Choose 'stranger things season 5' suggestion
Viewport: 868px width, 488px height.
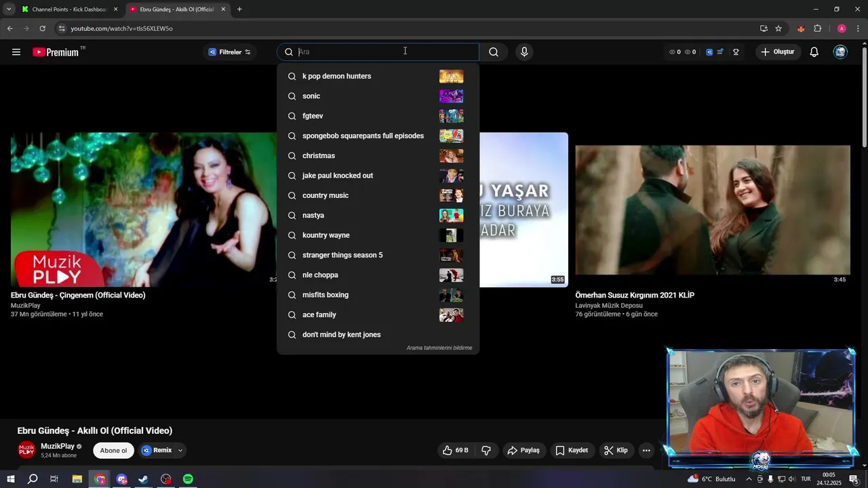[378, 256]
